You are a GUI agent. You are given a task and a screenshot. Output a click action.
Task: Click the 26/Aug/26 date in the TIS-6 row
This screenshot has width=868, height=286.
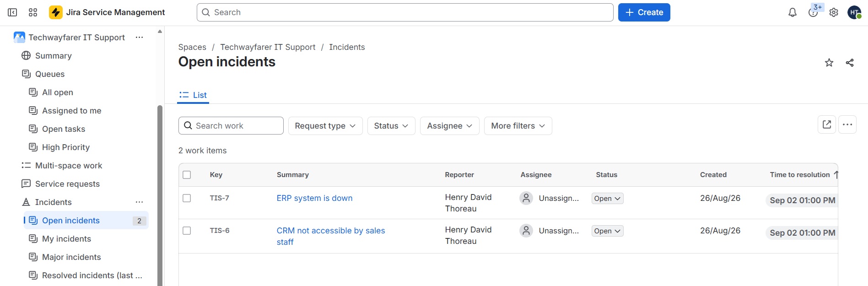tap(720, 231)
